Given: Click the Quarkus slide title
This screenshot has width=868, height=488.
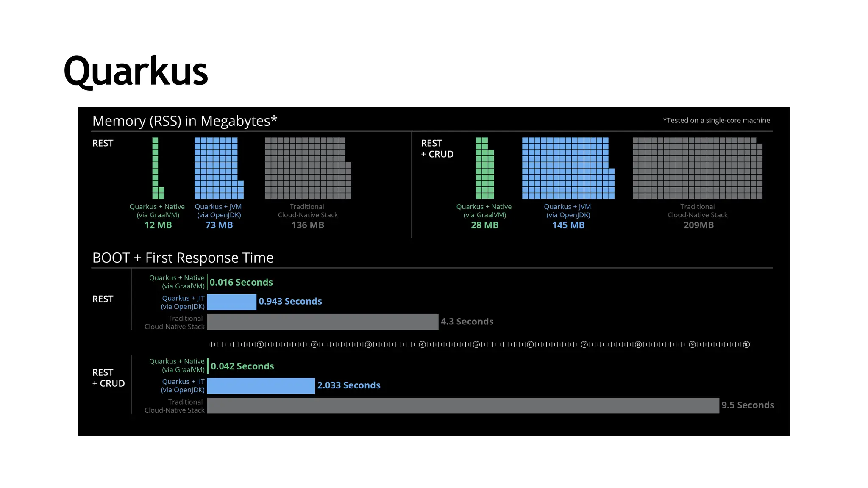Looking at the screenshot, I should tap(136, 72).
